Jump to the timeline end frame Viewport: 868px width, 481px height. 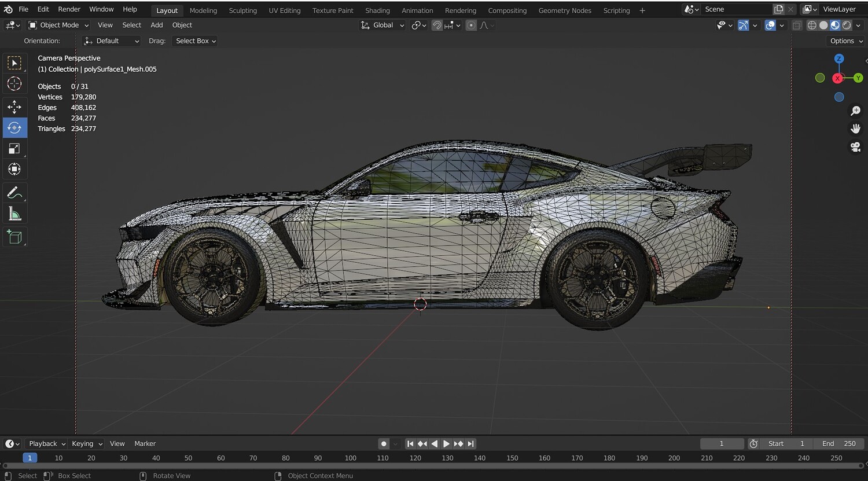(470, 444)
